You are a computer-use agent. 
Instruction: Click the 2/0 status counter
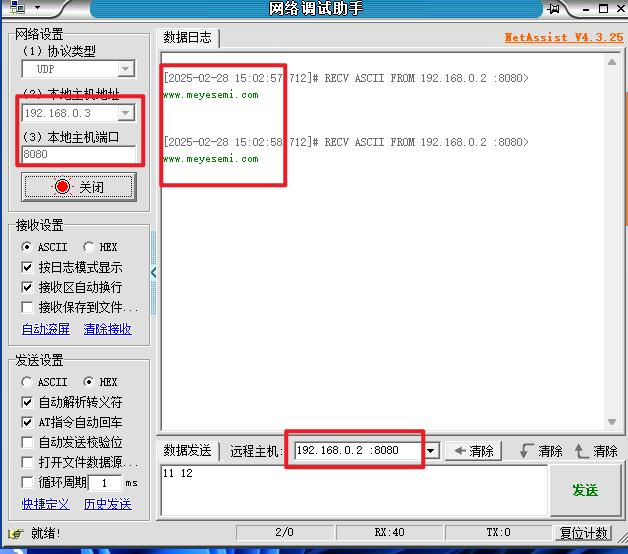tap(284, 532)
